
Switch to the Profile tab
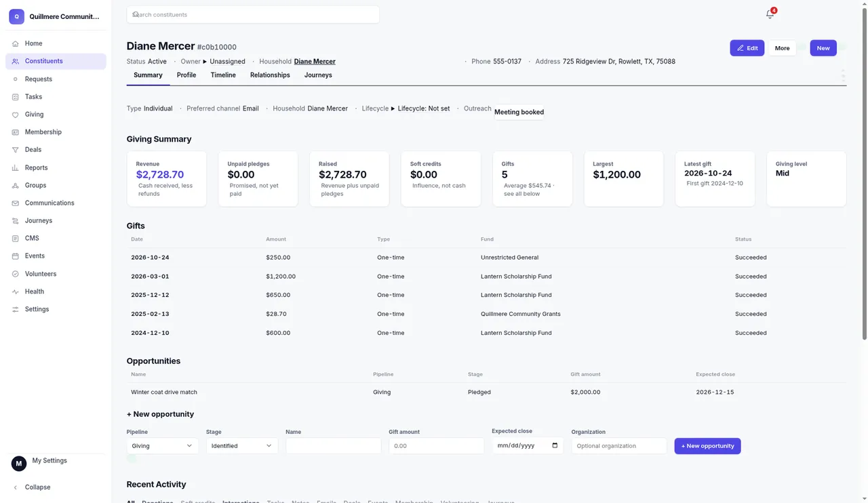click(x=186, y=75)
